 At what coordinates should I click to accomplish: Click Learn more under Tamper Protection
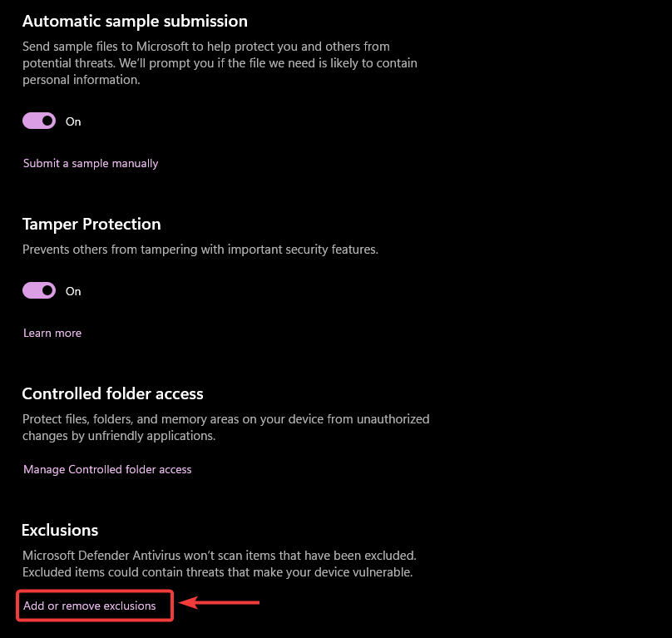pos(52,334)
